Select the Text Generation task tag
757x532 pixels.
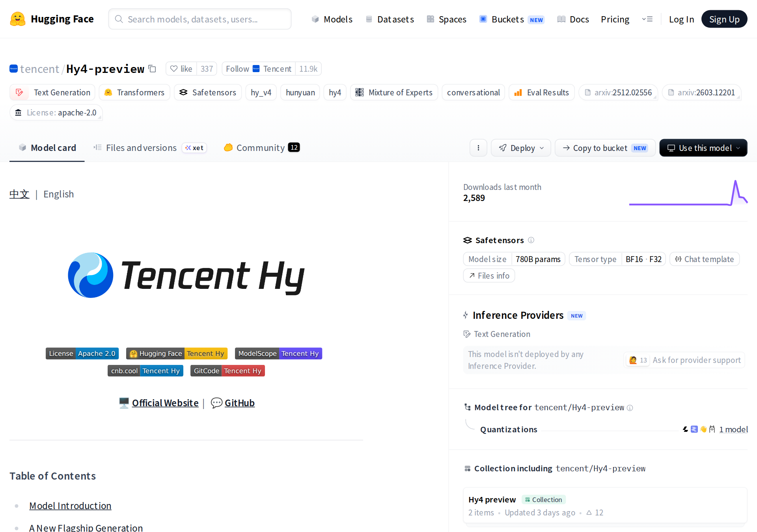[52, 93]
